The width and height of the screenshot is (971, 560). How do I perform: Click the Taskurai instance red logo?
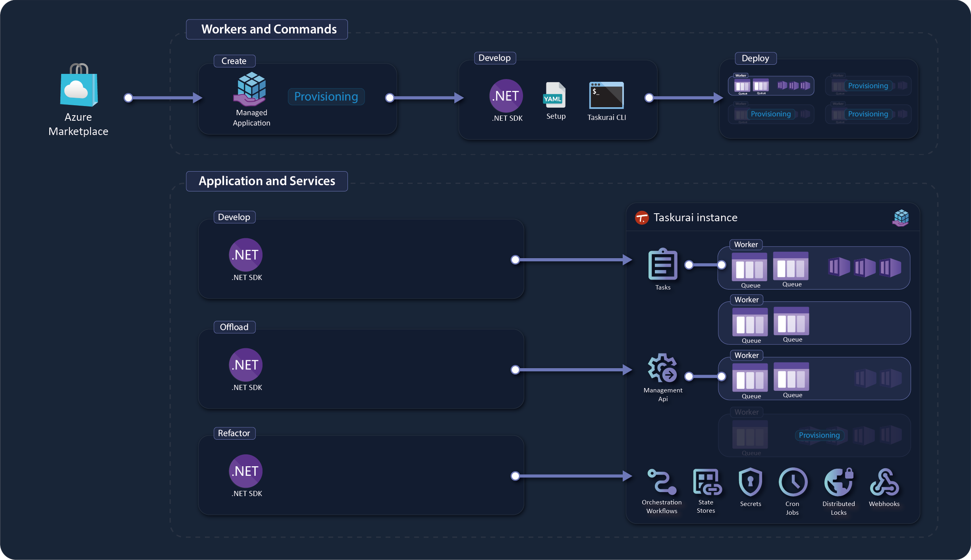[641, 218]
